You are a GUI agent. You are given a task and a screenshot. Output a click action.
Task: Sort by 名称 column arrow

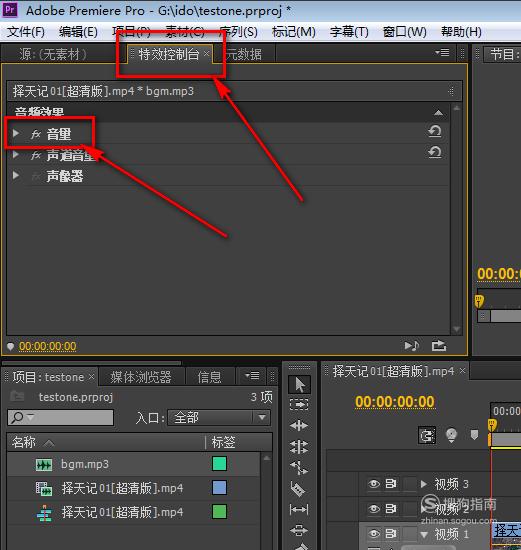pyautogui.click(x=49, y=443)
